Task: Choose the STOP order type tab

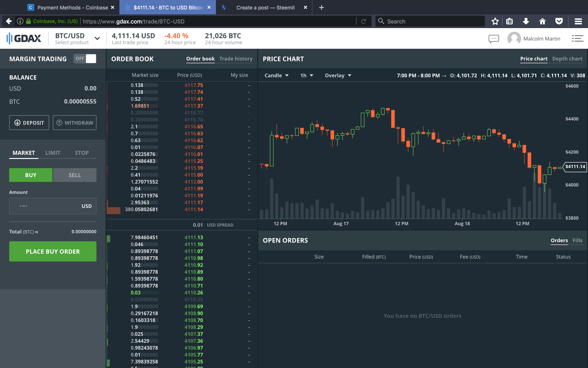Action: (x=82, y=153)
